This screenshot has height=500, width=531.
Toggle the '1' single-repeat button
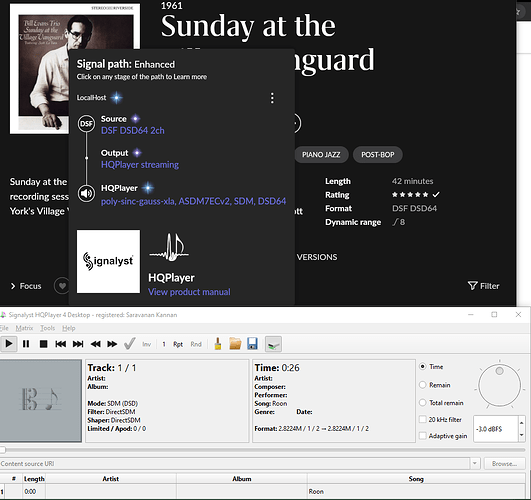[164, 344]
